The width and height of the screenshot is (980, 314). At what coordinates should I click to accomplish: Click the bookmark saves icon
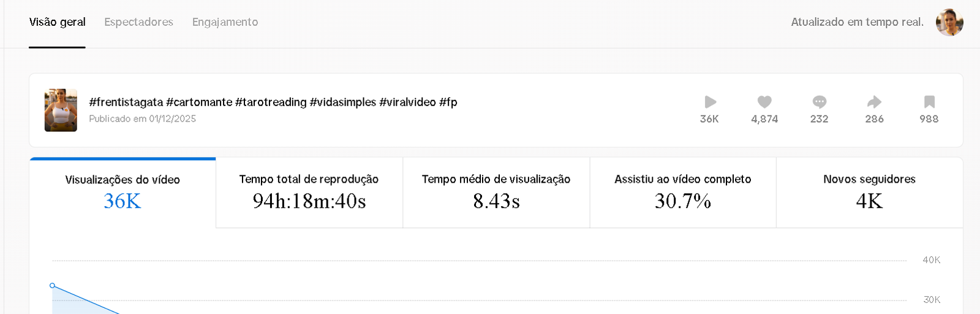coord(929,102)
